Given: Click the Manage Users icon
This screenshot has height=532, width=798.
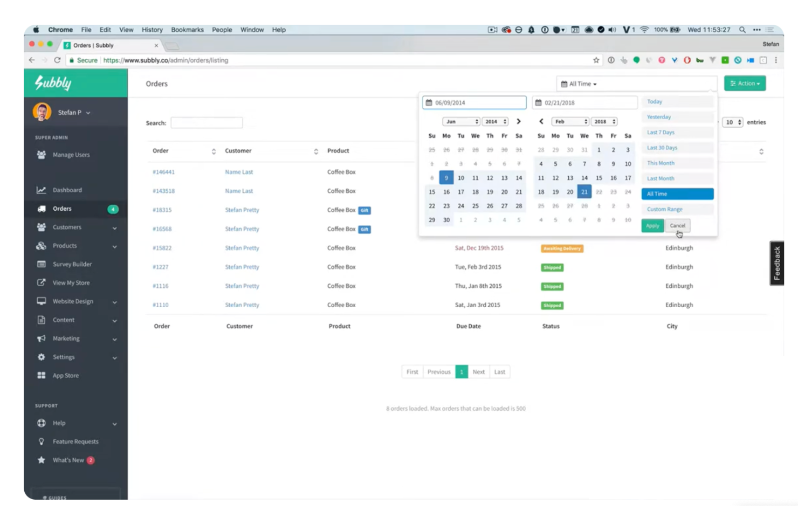Looking at the screenshot, I should (x=42, y=155).
